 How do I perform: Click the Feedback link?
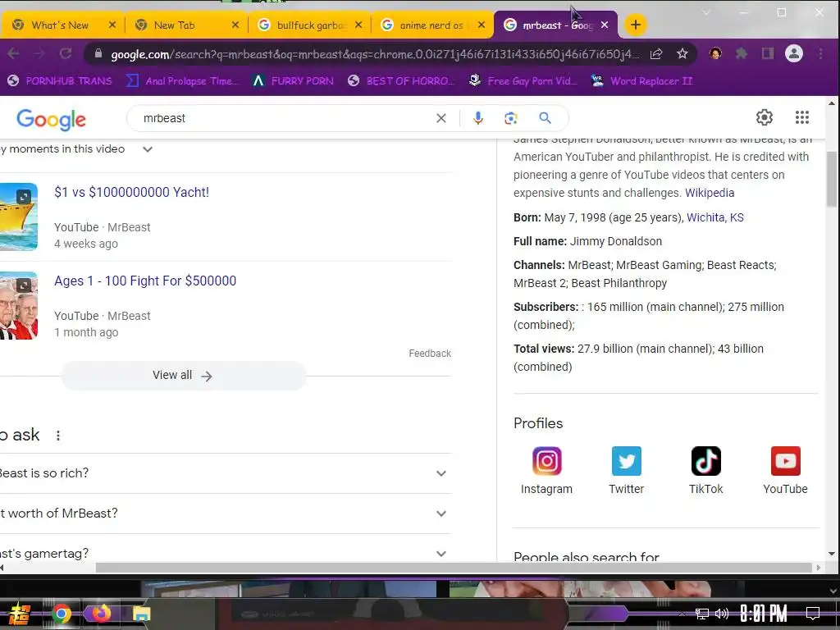tap(430, 354)
